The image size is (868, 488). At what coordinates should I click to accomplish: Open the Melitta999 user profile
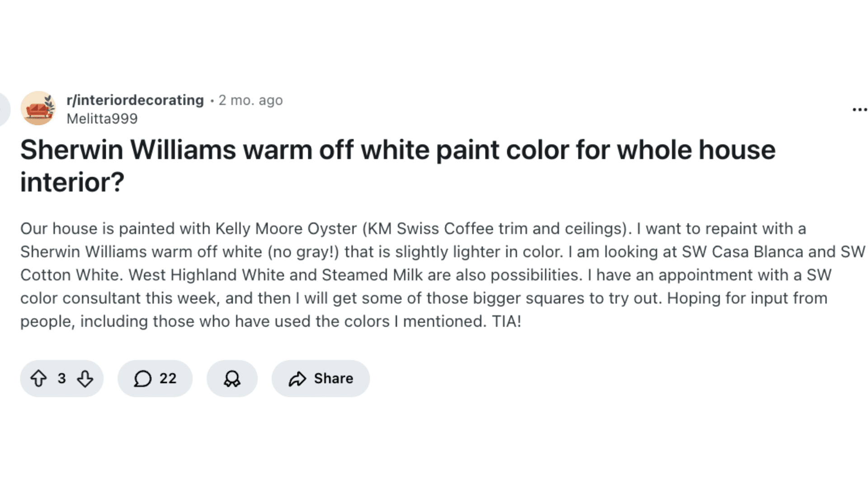(x=102, y=119)
